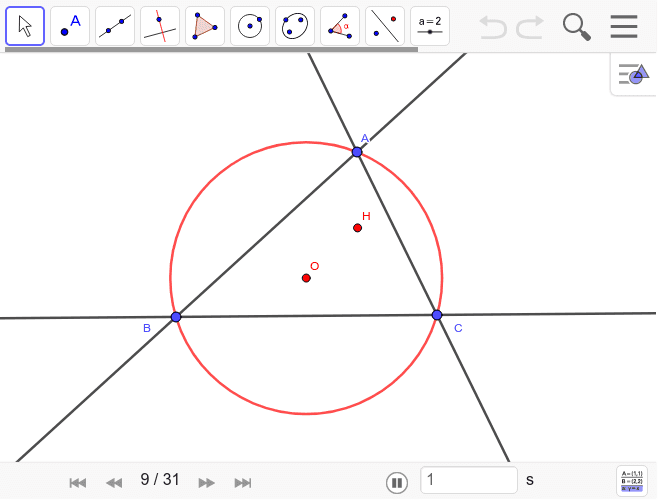Pick the Polygon tool
This screenshot has width=658, height=500.
tap(205, 26)
